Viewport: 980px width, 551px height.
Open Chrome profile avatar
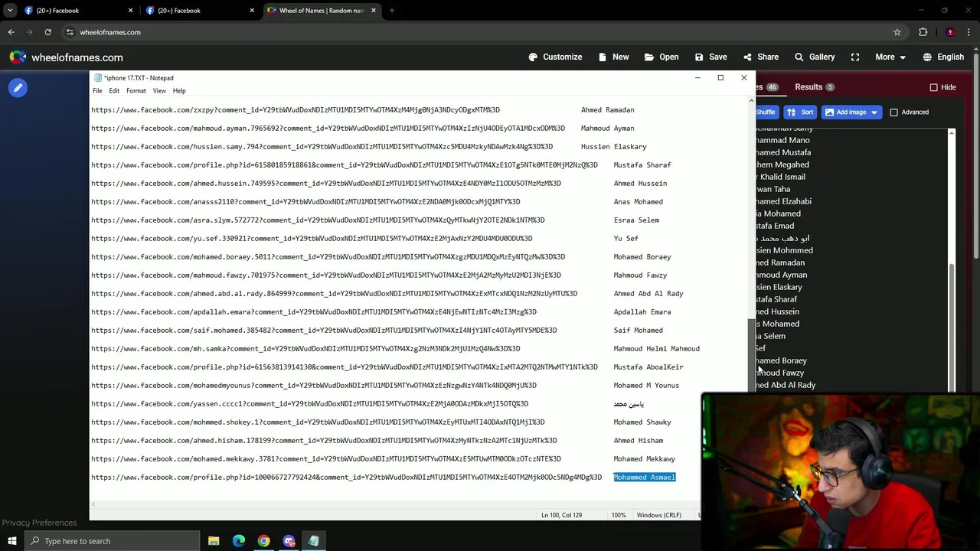click(950, 32)
